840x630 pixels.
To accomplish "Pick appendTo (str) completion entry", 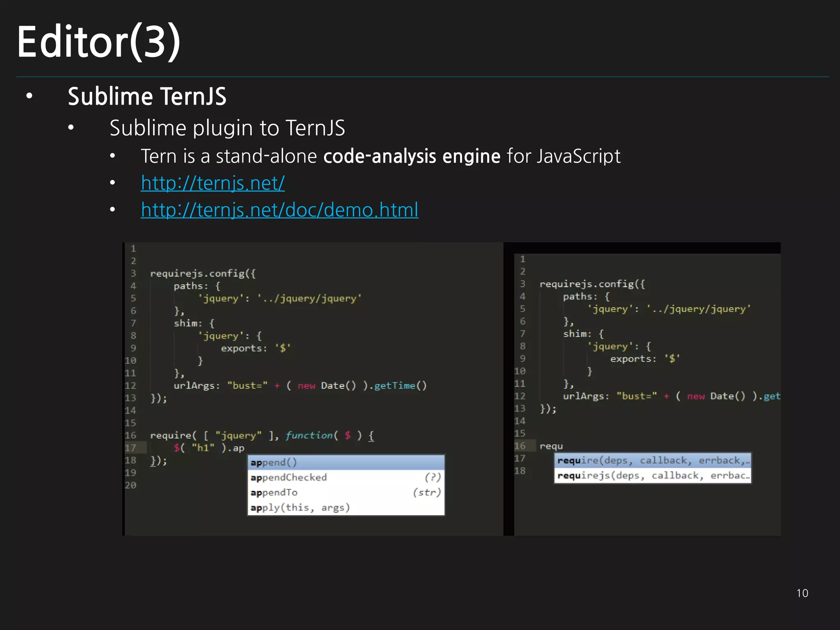I will (x=346, y=493).
